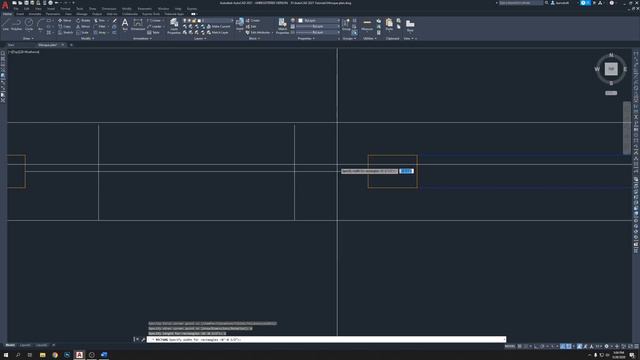Open the Windows Start menu
Viewport: 640px width, 360px height.
click(6, 355)
